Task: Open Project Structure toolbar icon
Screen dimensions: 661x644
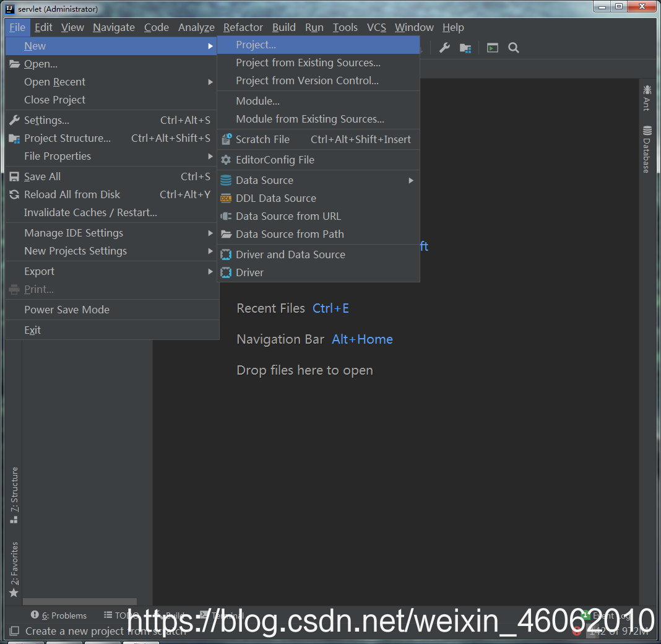Action: [x=465, y=48]
